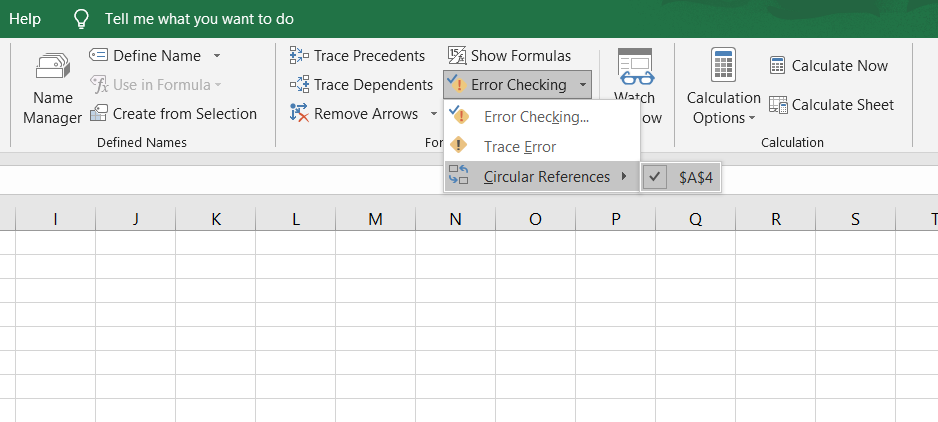
Task: Click the Calculate Now icon
Action: (777, 66)
